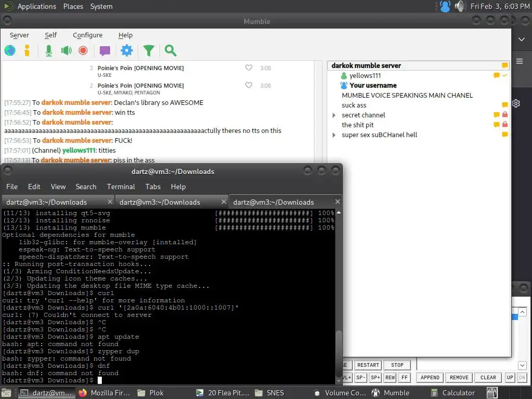Screen dimensions: 532x399
Task: Open the Applications menu in top panel
Action: point(37,6)
